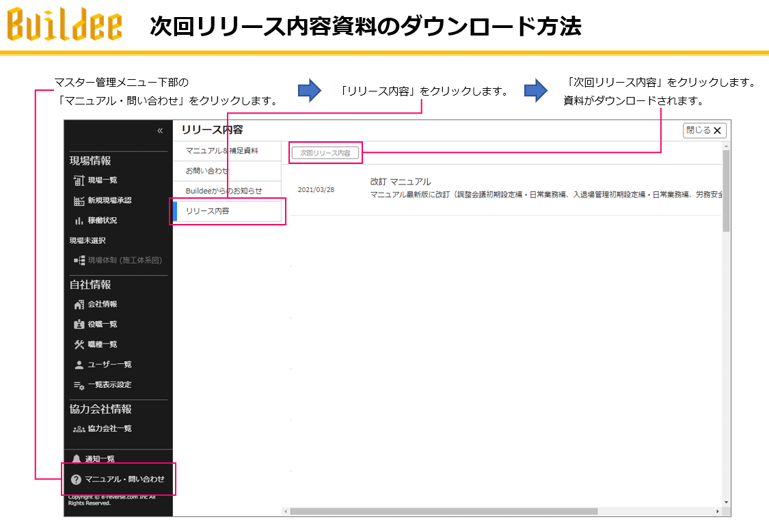Open the 現場一覧 site list icon
Image resolution: width=769 pixels, height=532 pixels.
(79, 180)
